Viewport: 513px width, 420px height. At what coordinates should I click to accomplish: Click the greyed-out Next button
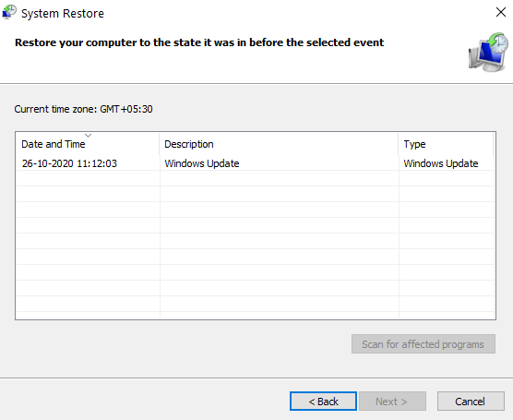click(392, 401)
